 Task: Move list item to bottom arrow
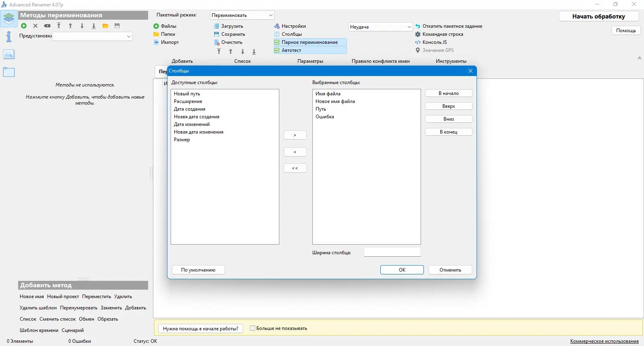coord(254,51)
